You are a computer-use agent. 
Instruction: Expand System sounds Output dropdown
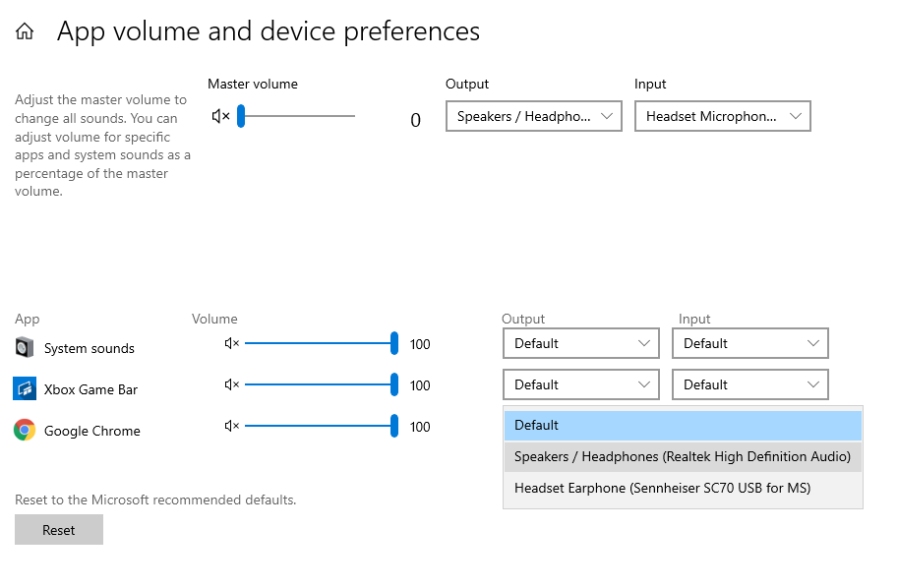pyautogui.click(x=580, y=344)
